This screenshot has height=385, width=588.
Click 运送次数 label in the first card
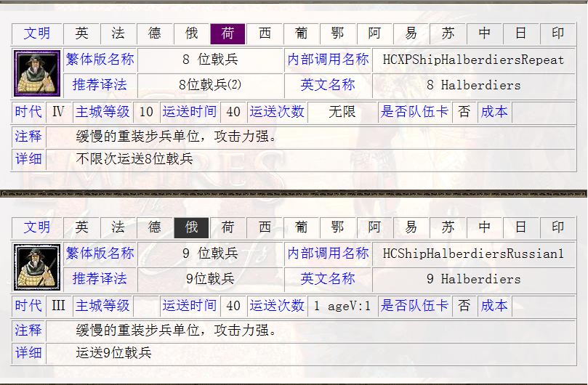click(277, 112)
